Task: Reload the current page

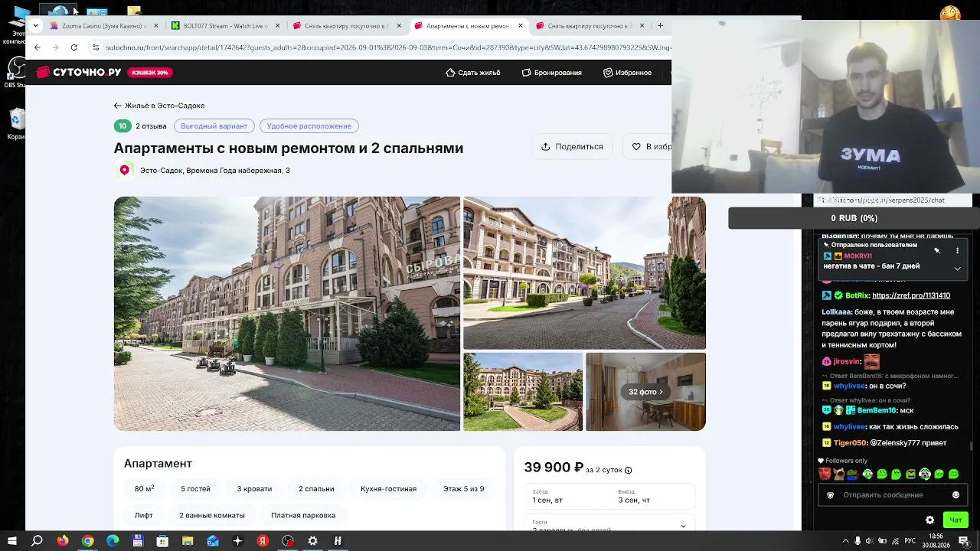Action: (73, 47)
